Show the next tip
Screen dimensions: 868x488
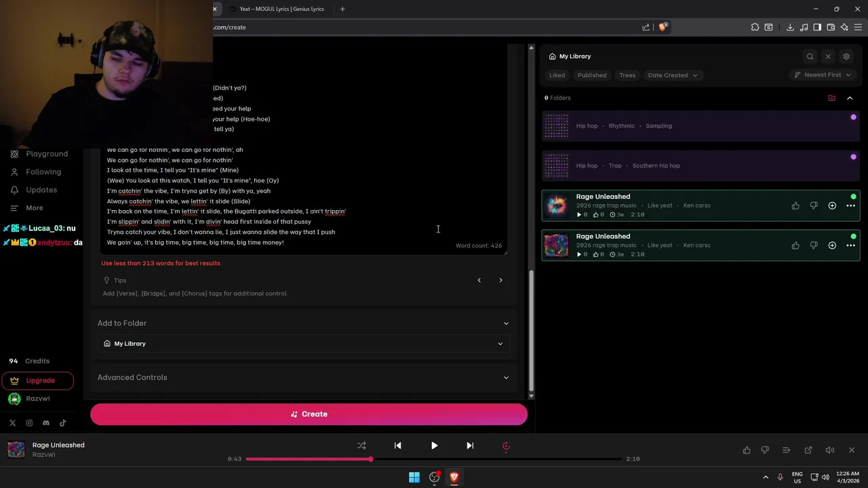[500, 280]
